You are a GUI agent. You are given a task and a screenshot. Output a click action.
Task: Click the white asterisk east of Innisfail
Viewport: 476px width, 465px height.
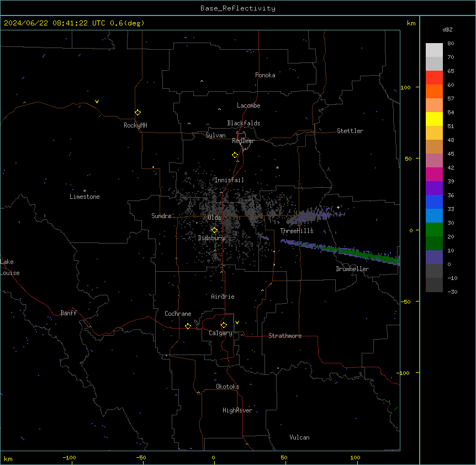pyautogui.click(x=277, y=167)
